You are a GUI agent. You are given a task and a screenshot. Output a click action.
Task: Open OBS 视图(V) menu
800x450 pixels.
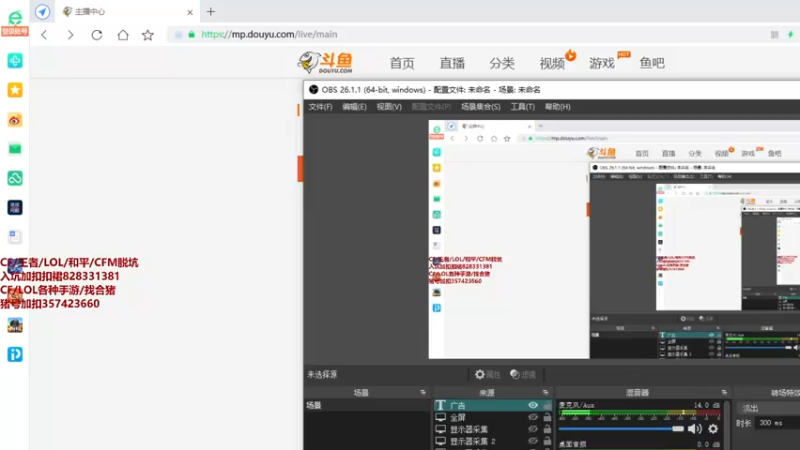point(389,107)
